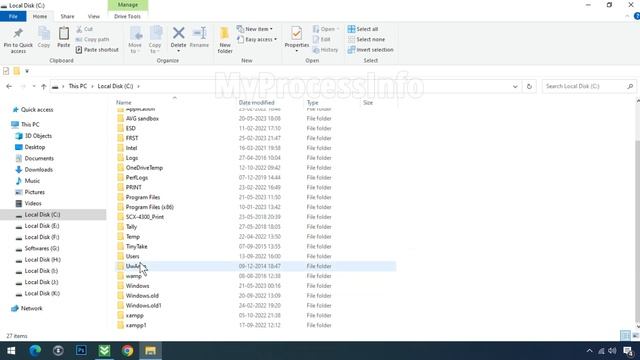Switch to the Share tab
This screenshot has height=360, width=640.
(x=67, y=16)
